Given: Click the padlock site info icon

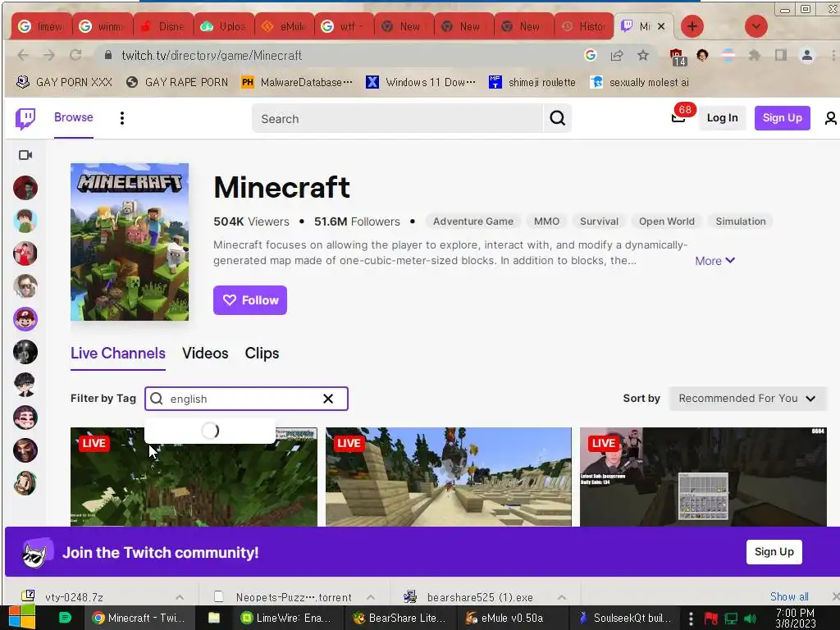Looking at the screenshot, I should pyautogui.click(x=108, y=55).
